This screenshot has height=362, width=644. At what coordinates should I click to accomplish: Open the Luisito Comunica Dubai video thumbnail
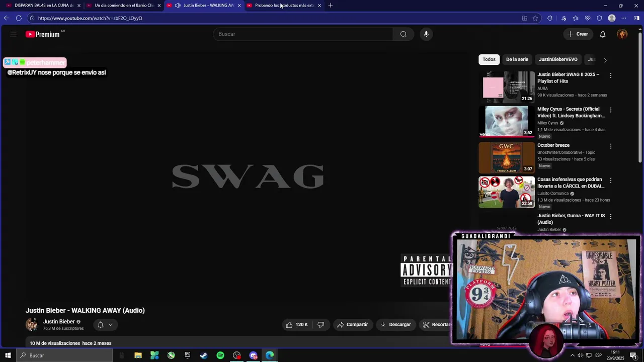pyautogui.click(x=507, y=192)
